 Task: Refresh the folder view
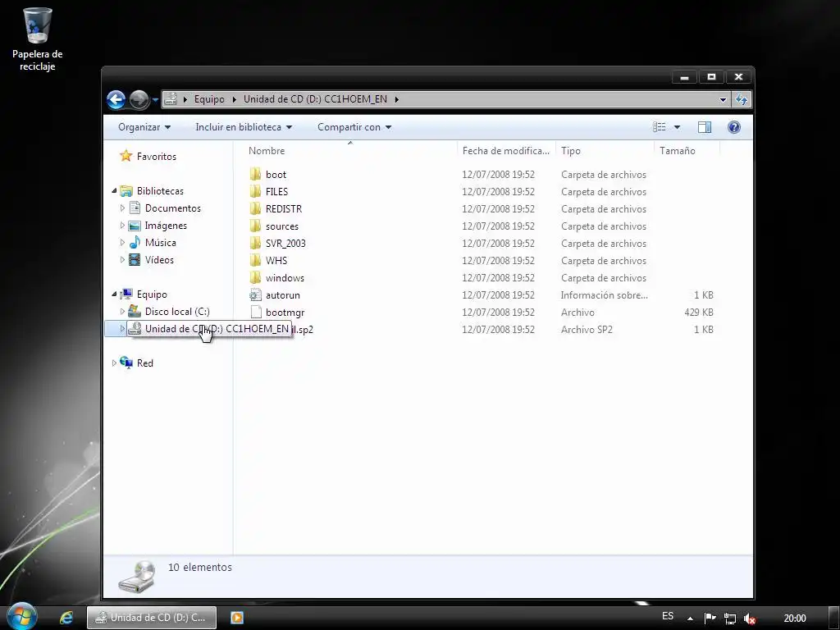tap(742, 99)
